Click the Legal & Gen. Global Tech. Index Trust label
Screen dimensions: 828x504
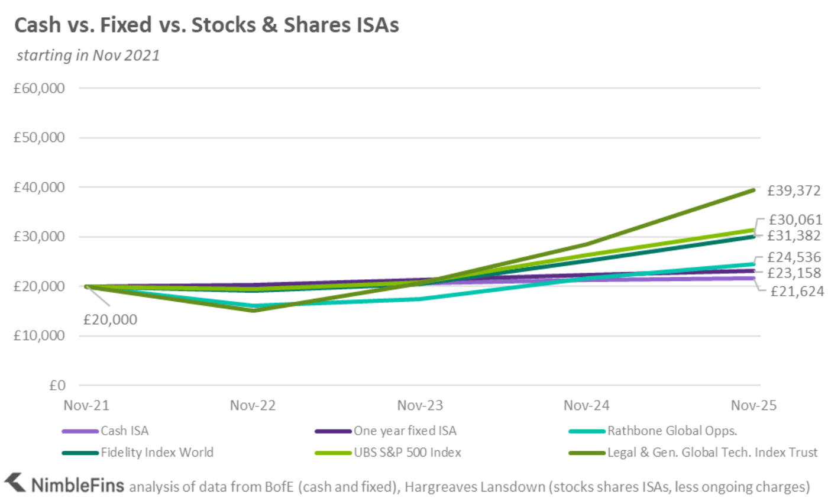pyautogui.click(x=713, y=453)
